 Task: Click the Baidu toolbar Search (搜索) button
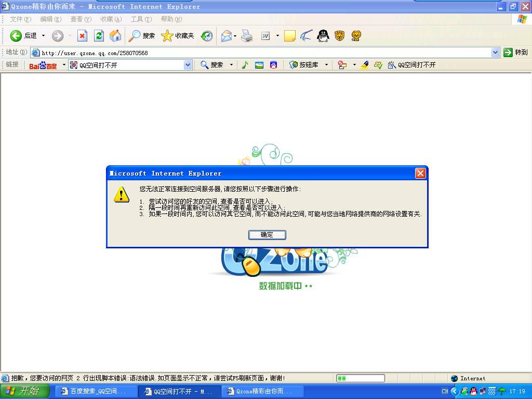[212, 65]
